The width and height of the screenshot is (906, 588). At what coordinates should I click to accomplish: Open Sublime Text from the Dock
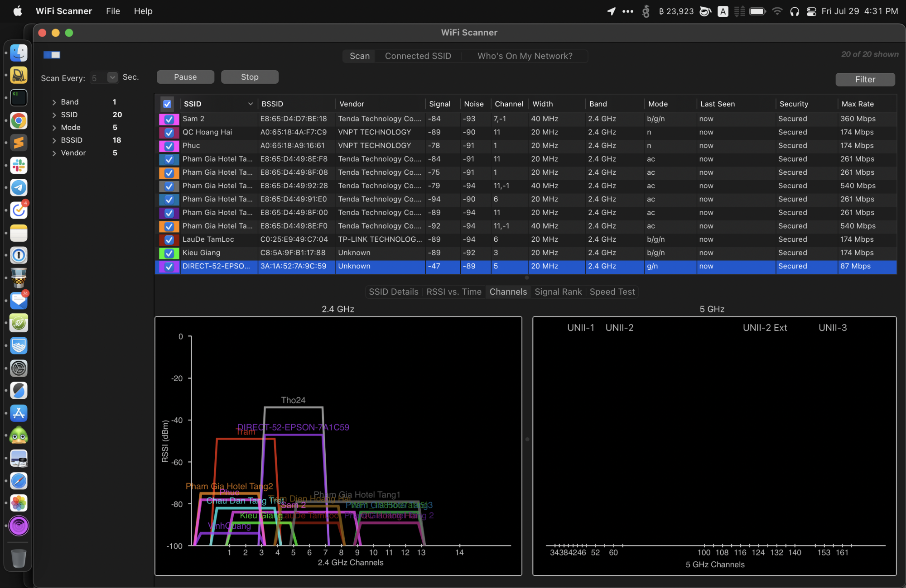click(x=19, y=143)
